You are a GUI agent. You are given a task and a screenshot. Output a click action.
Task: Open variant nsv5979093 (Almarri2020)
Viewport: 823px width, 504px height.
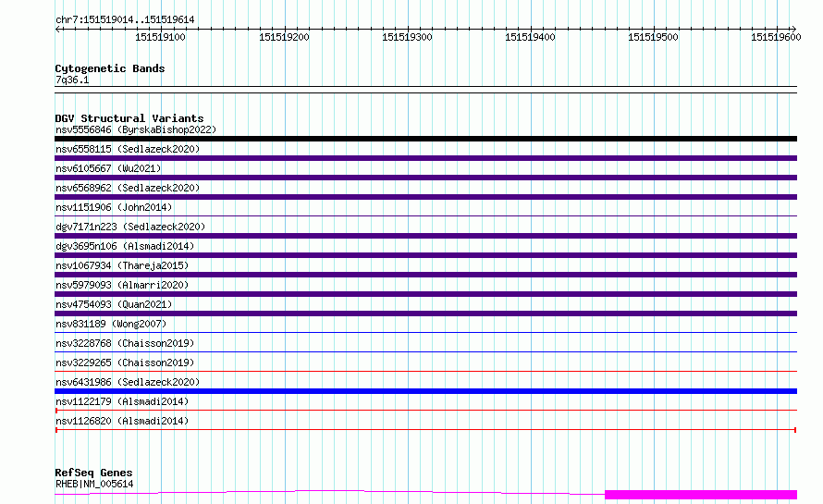pyautogui.click(x=122, y=285)
